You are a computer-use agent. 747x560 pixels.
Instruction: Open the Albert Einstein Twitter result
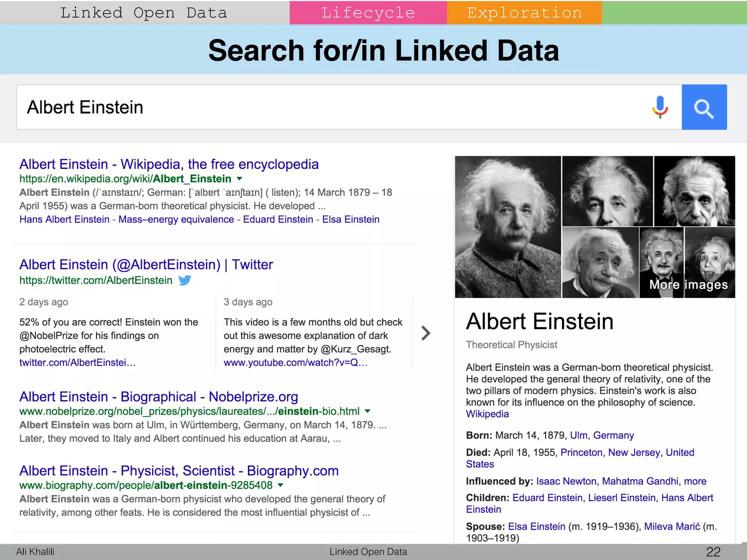pos(146,265)
